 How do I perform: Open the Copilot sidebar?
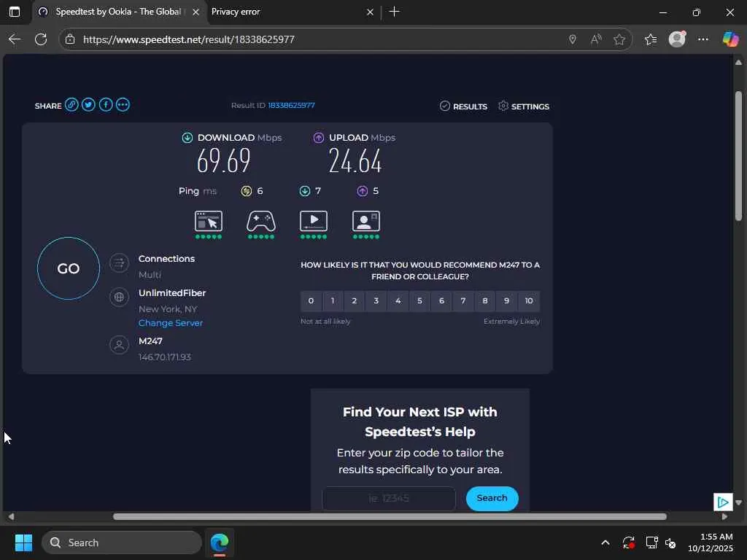pos(730,39)
